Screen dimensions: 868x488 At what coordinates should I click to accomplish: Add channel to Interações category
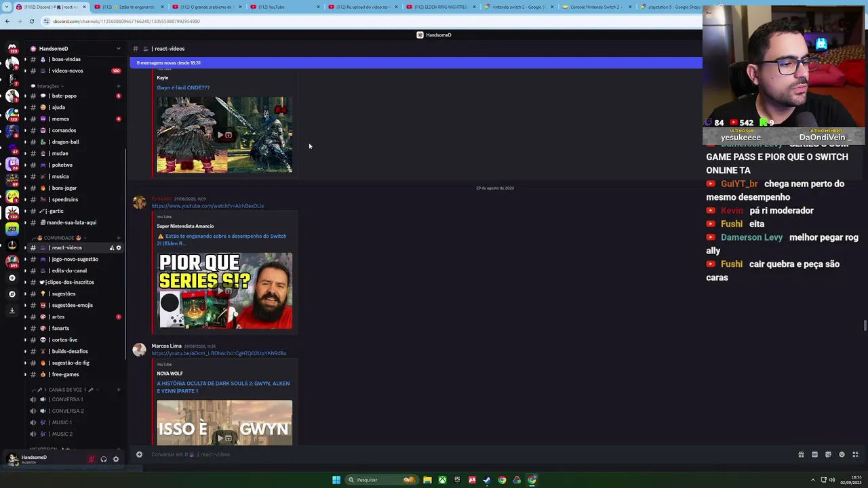click(x=119, y=86)
